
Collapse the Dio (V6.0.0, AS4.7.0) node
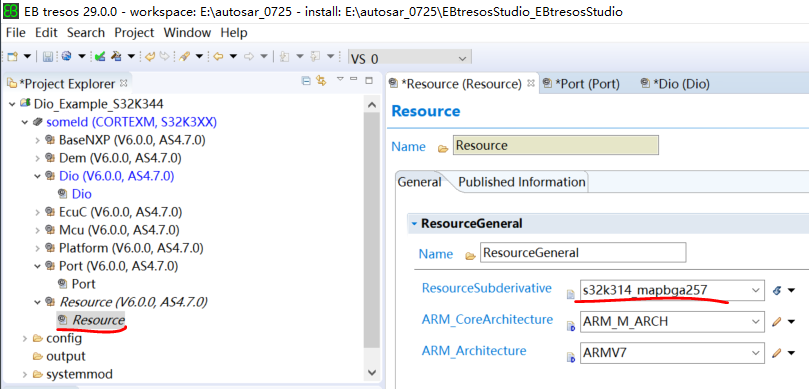[x=37, y=176]
